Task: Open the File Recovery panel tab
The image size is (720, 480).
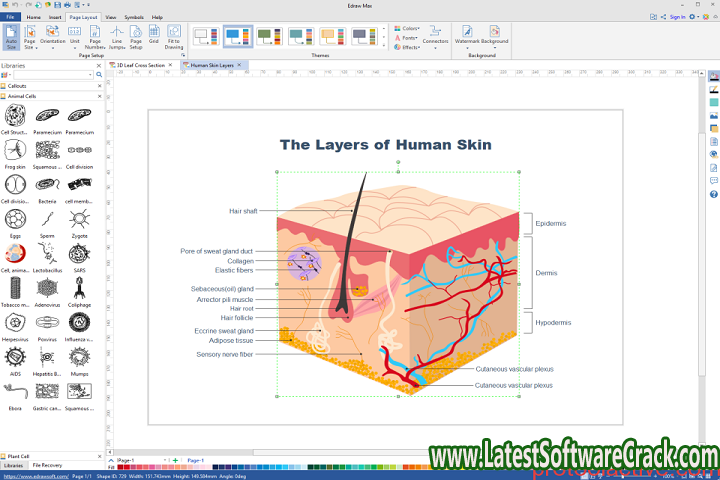Action: (48, 466)
